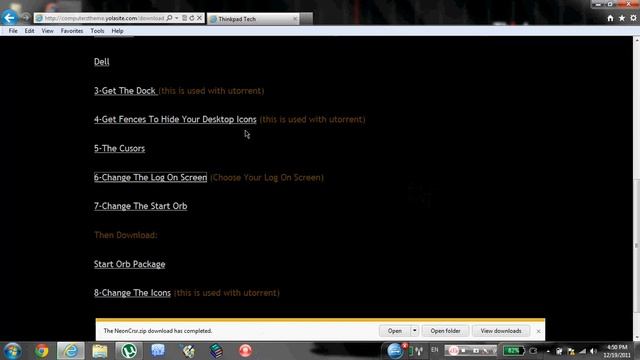Open the volume speaker tray icon
This screenshot has width=640, height=360.
[593, 351]
